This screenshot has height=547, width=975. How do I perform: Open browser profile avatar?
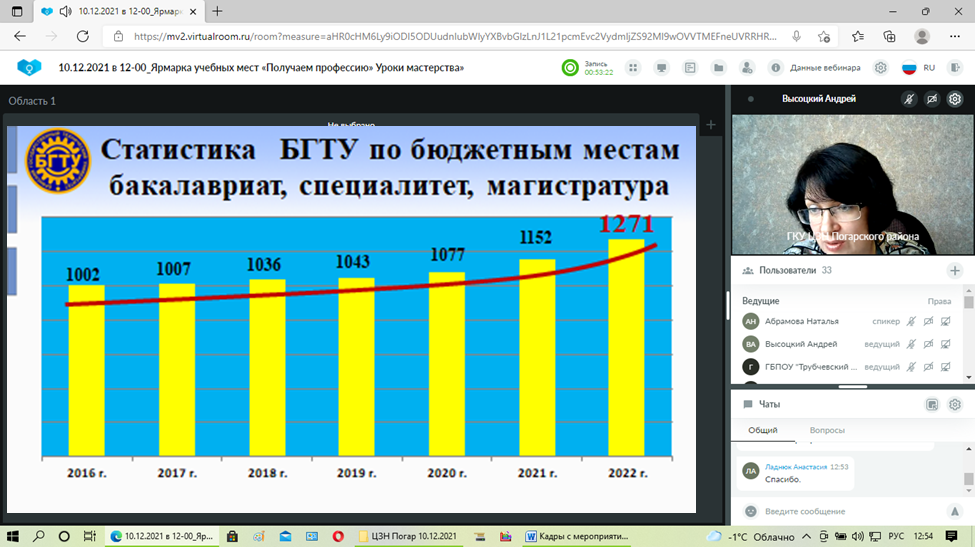[922, 37]
